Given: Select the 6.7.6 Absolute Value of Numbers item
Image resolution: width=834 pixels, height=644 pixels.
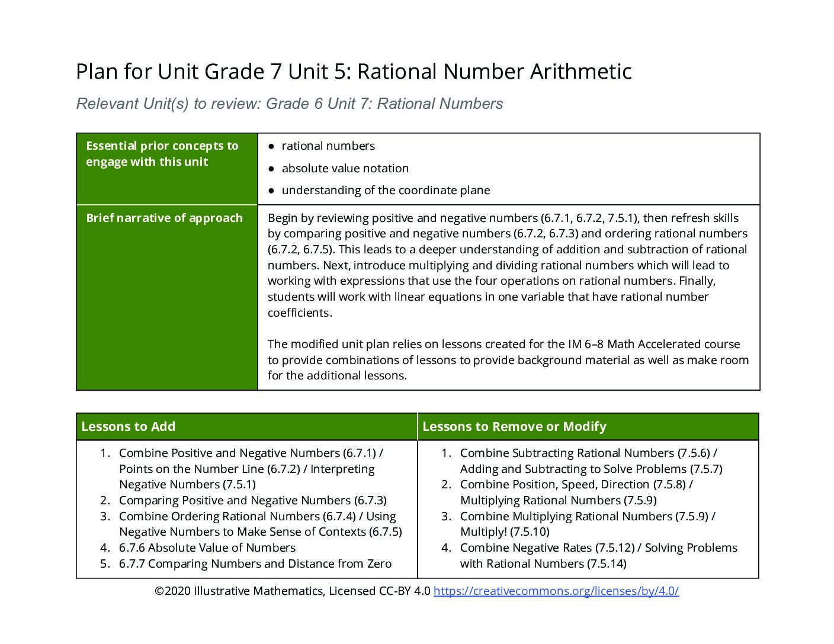Looking at the screenshot, I should pos(207,548).
